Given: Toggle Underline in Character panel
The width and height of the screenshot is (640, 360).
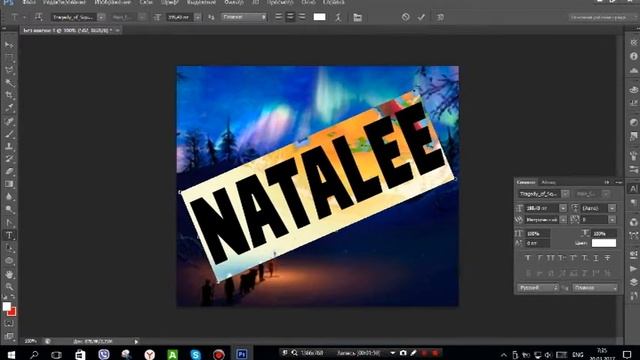Looking at the screenshot, I should [x=596, y=258].
